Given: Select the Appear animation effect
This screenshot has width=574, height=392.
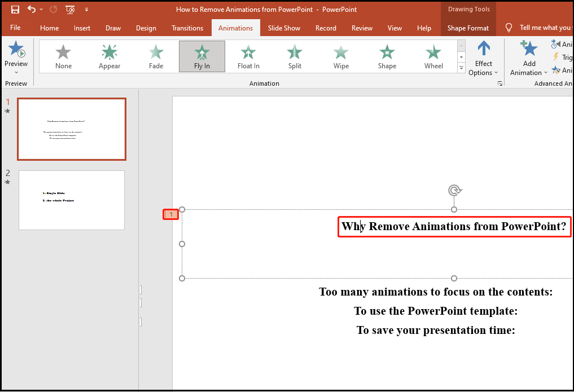Looking at the screenshot, I should (x=109, y=56).
